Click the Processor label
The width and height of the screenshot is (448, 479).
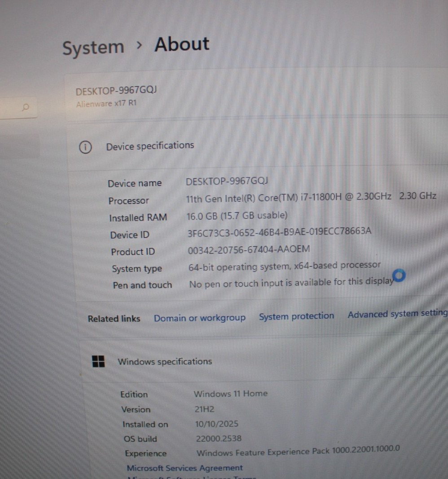(128, 201)
